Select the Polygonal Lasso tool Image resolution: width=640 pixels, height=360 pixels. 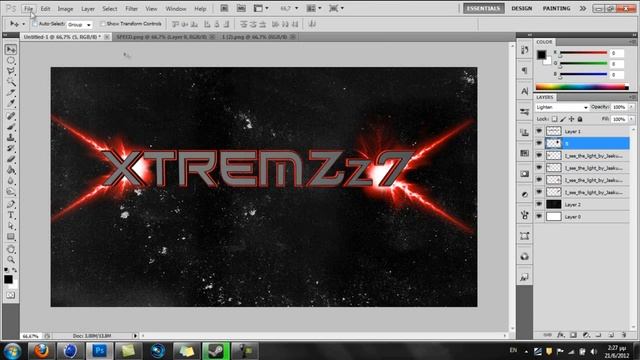point(11,71)
